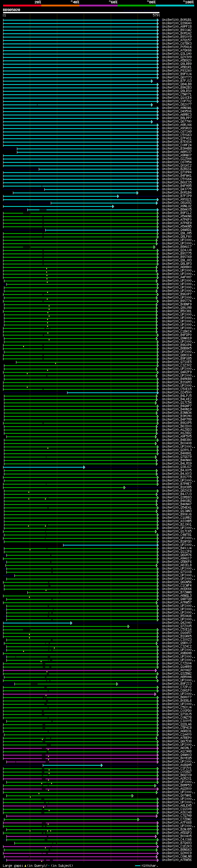Select the label UniRef100_C4JI66

coord(177,840)
